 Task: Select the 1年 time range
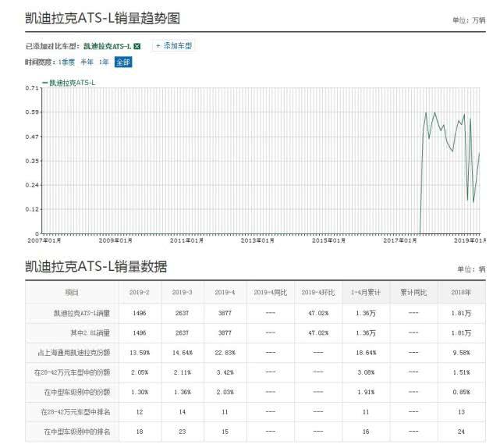click(104, 62)
